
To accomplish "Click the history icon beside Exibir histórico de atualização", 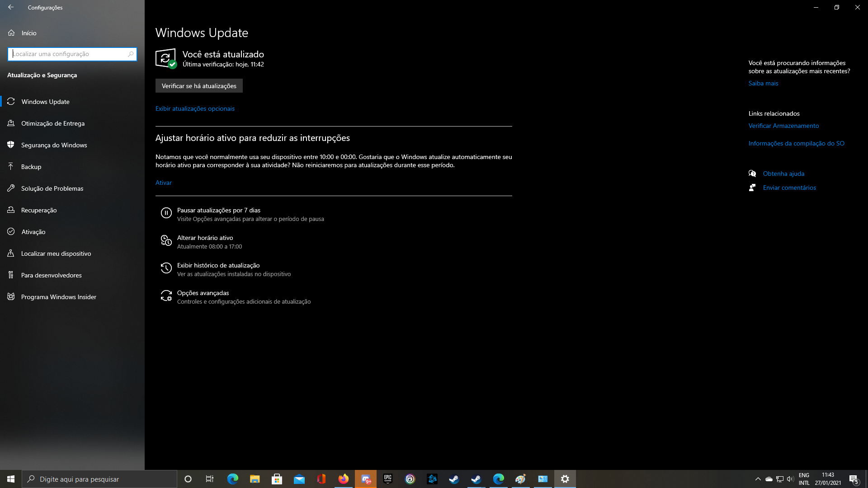I will (166, 268).
